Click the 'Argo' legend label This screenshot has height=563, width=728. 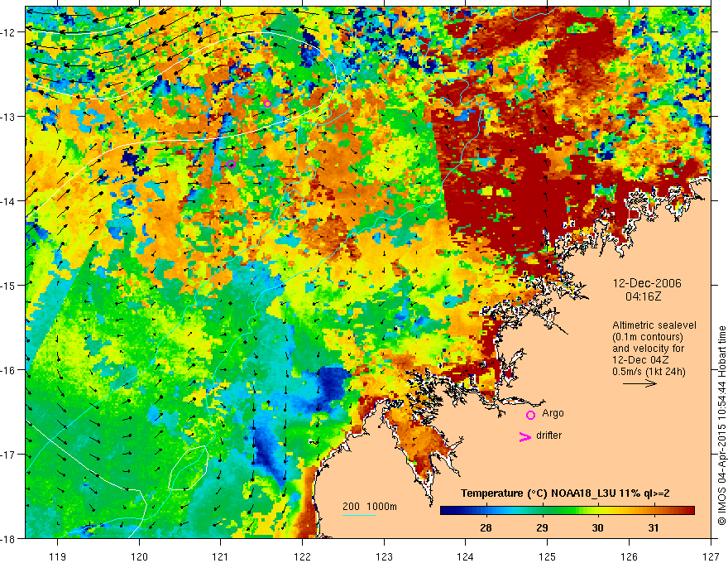(x=553, y=413)
